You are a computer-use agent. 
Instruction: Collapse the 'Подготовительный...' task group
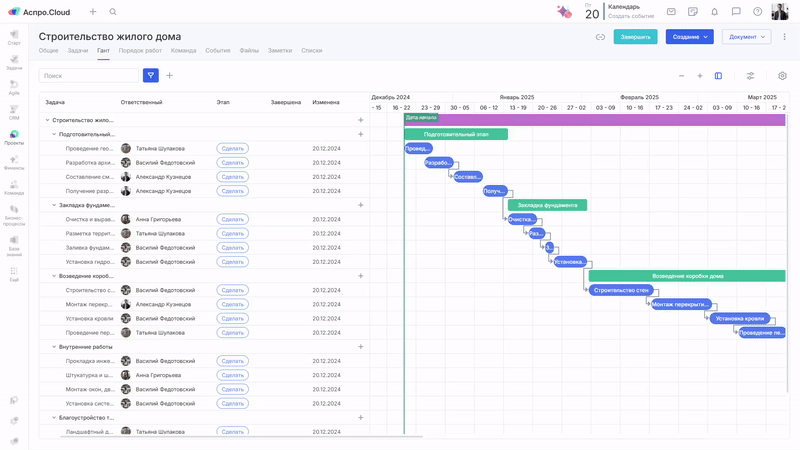click(53, 134)
